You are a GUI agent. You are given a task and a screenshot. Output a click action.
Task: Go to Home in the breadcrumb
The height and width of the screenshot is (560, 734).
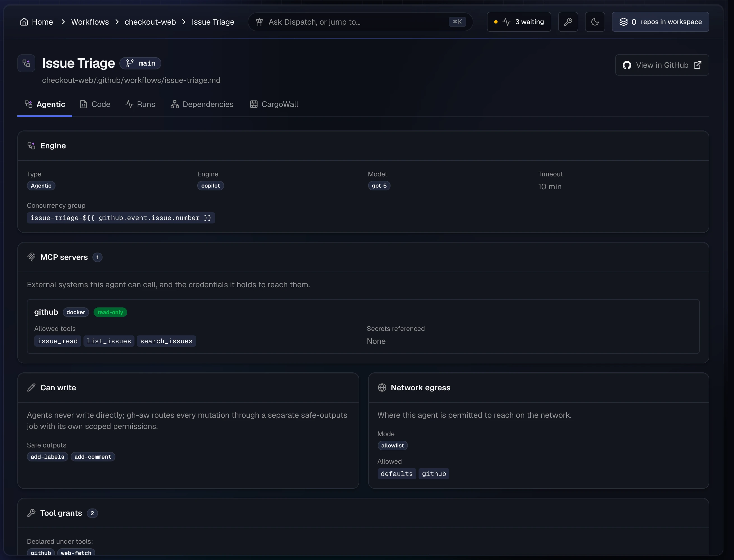[36, 22]
